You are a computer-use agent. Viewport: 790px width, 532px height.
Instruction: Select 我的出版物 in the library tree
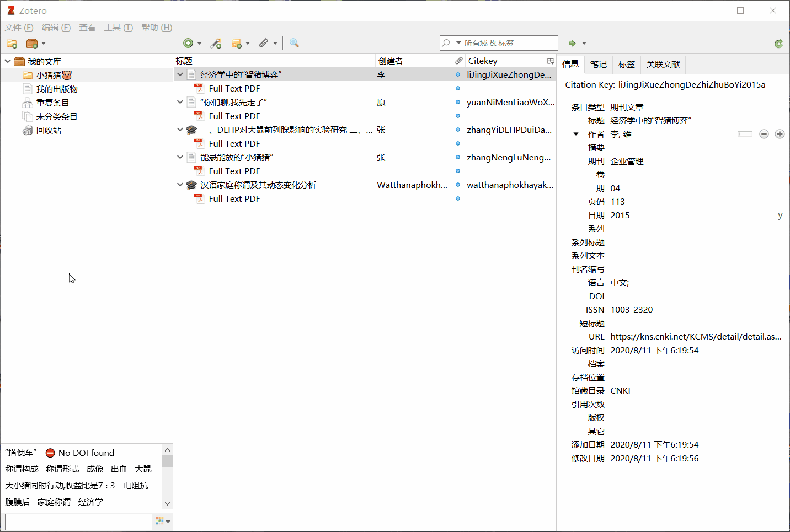tap(57, 89)
